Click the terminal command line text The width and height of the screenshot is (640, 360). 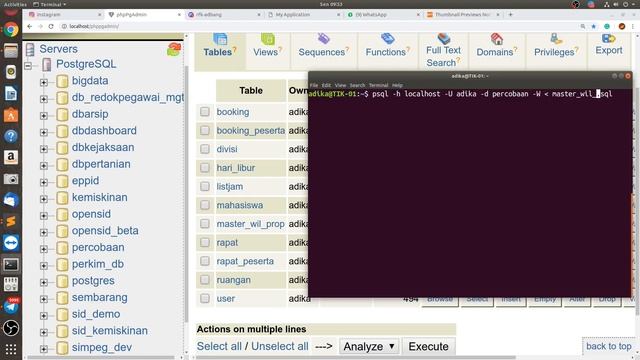click(x=492, y=94)
